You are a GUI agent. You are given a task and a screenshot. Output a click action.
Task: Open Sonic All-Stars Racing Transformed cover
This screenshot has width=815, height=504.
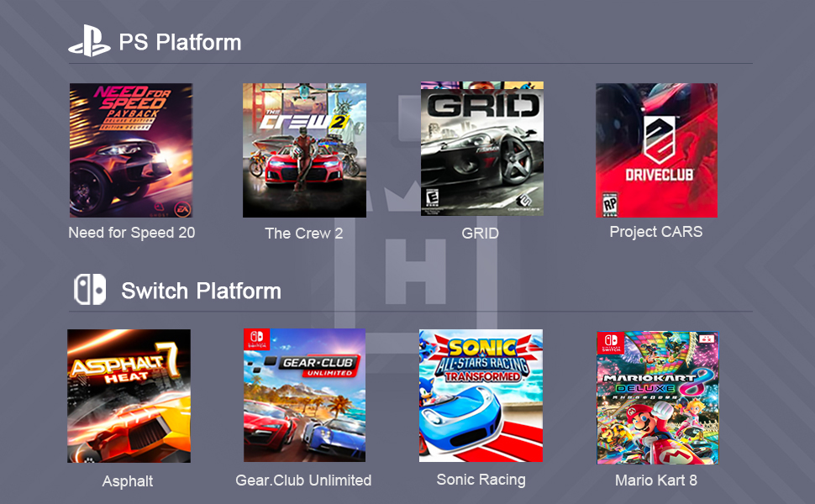coord(481,396)
